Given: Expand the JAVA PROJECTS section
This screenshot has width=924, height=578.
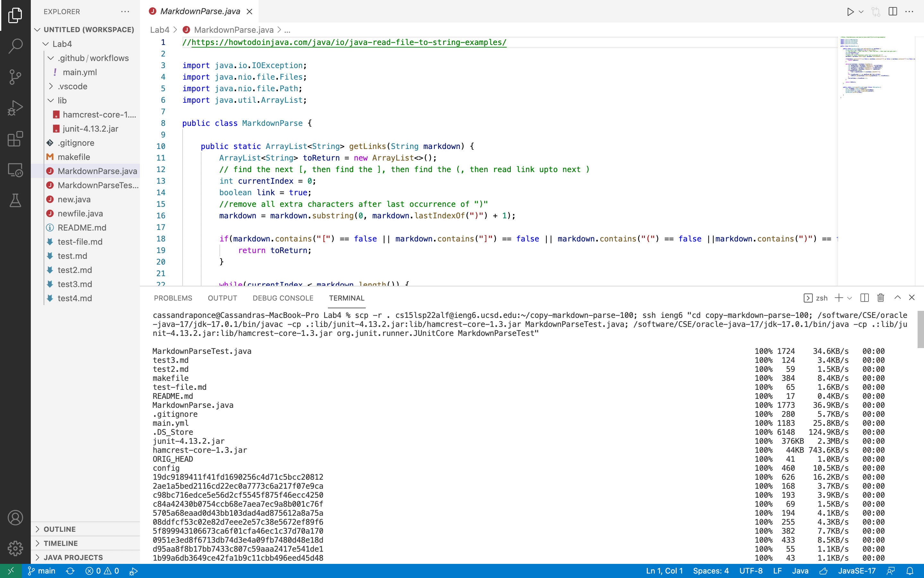Looking at the screenshot, I should point(86,557).
